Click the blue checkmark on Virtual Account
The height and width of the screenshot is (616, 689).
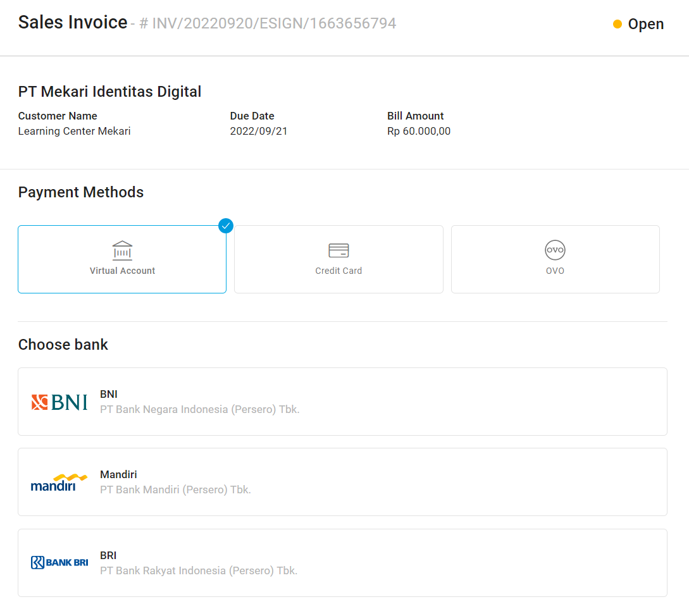coord(226,226)
